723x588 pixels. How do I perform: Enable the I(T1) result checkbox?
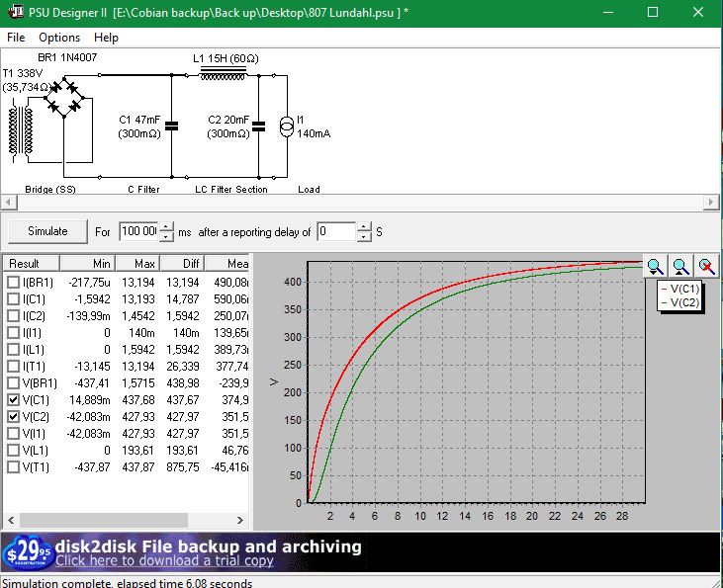[x=14, y=367]
